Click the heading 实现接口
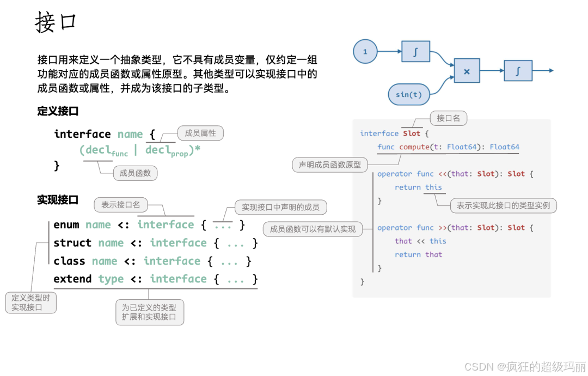 pos(58,199)
